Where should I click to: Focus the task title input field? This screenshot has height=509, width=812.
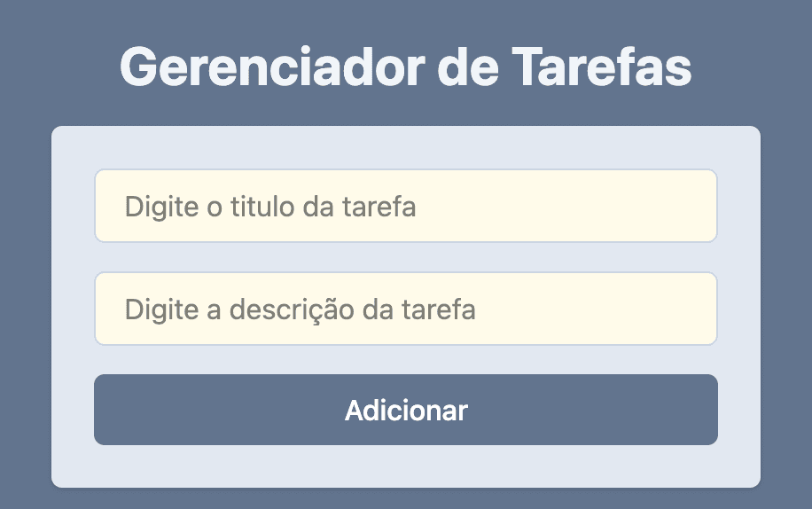tap(405, 206)
